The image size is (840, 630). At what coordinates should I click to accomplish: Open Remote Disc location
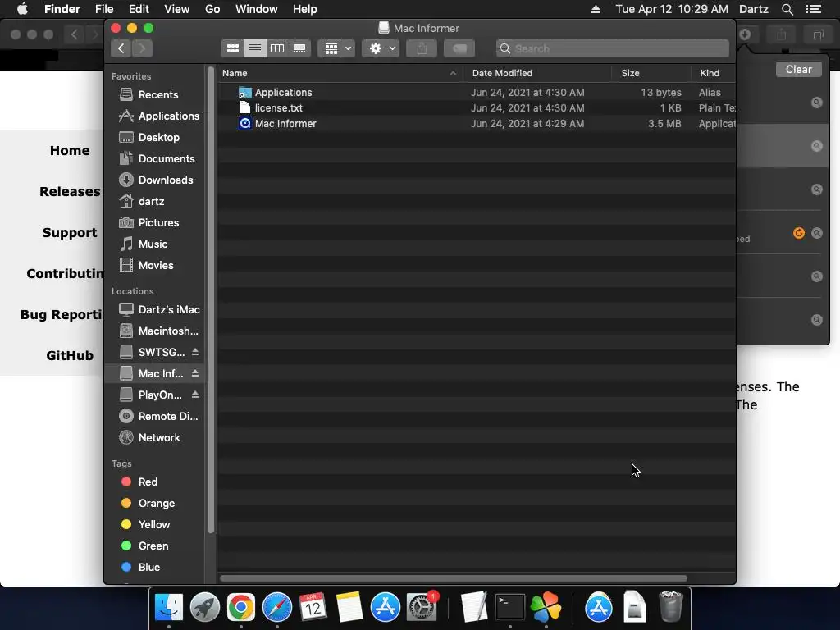[x=155, y=416]
